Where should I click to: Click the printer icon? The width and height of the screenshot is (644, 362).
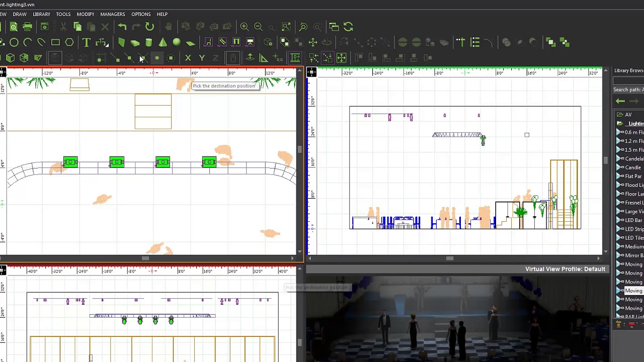click(28, 27)
